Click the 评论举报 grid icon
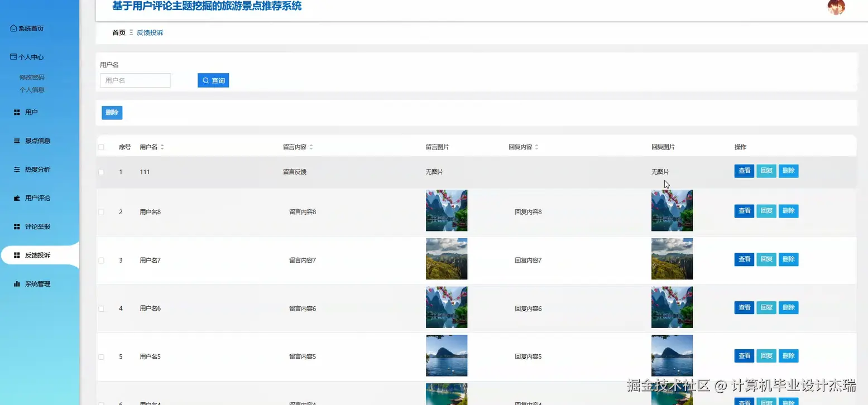The image size is (868, 405). tap(17, 226)
